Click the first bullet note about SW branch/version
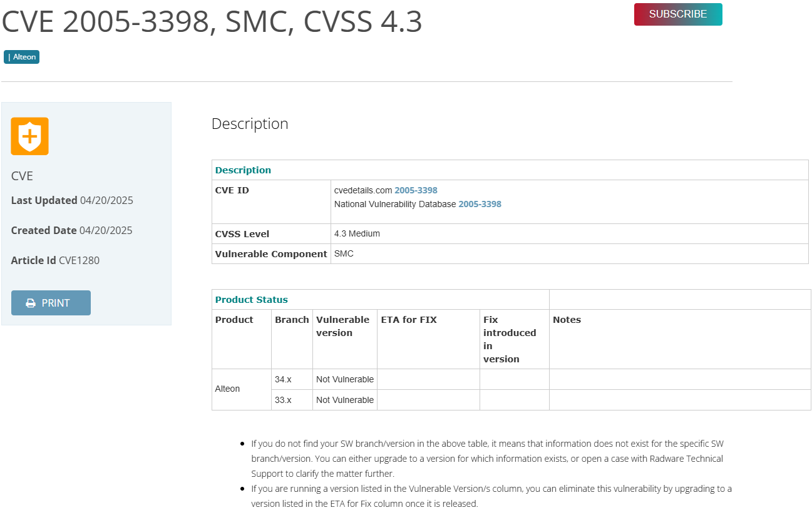 488,459
